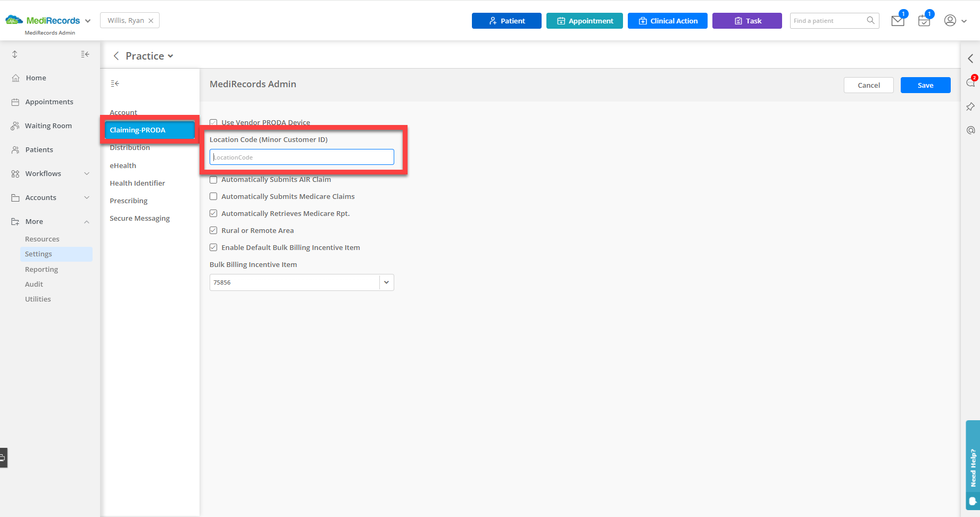Uncheck Rural or Remote Area
Screen dimensions: 980x517
point(213,230)
